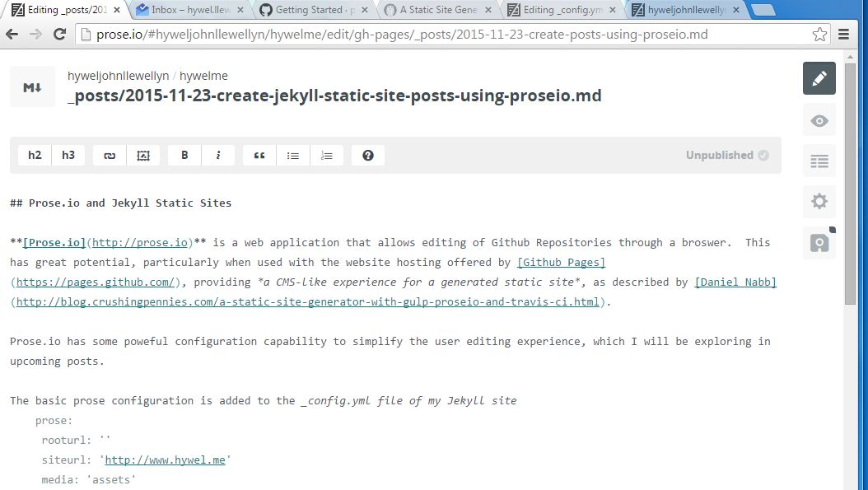Screen dimensions: 868x490
Task: Click the [Github Pages] link text
Action: point(562,263)
